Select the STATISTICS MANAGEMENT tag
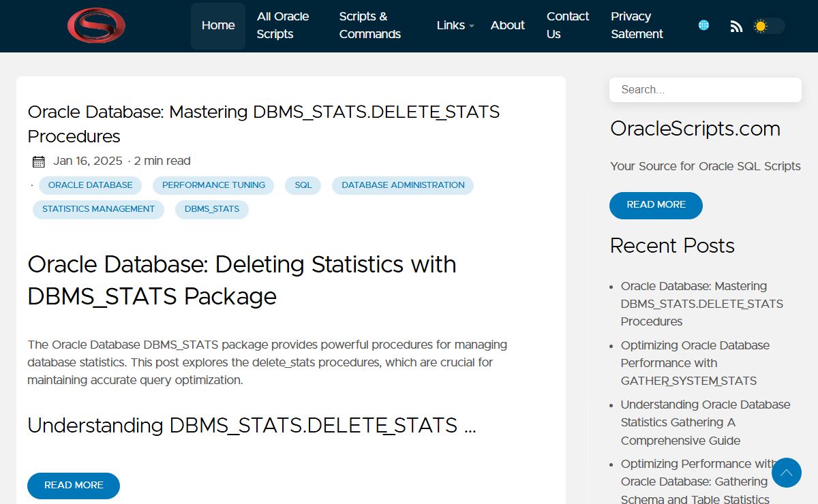 click(x=99, y=209)
